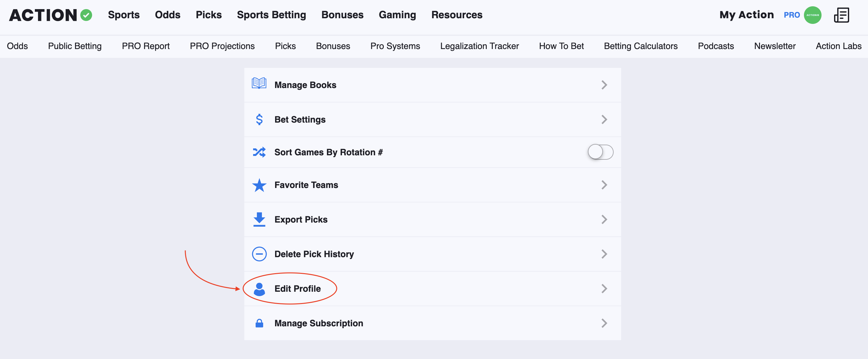Screen dimensions: 868x359
Task: Toggle Sort Games By Rotation # switch
Action: 600,152
